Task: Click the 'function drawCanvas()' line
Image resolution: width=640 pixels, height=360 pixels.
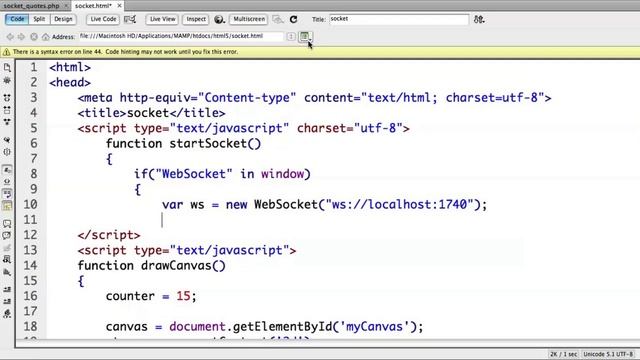Action: click(x=151, y=266)
